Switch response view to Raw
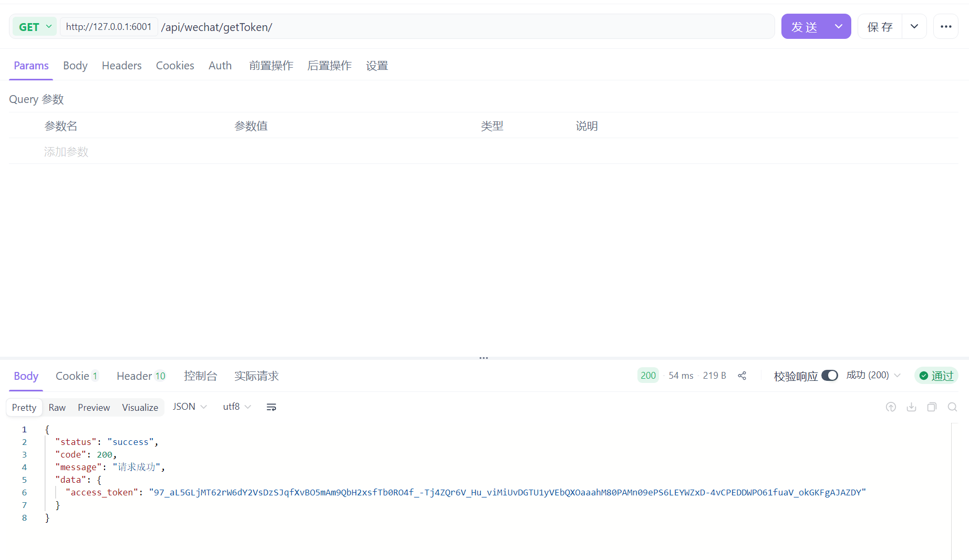This screenshot has height=560, width=969. 57,407
